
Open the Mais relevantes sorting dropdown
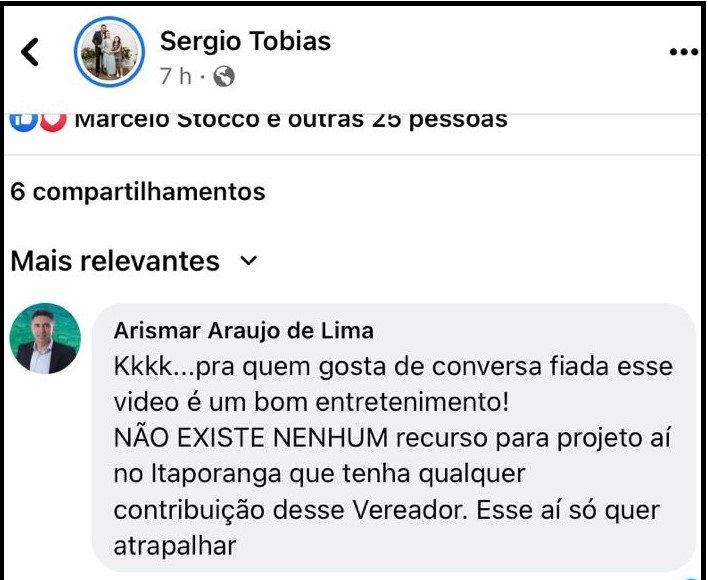click(x=115, y=262)
